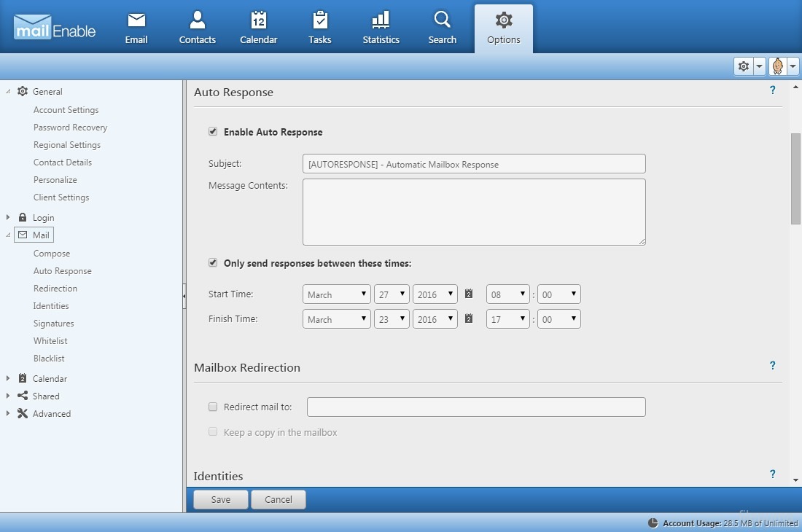Click Auto Response help question mark
Image resolution: width=802 pixels, height=532 pixels.
tap(772, 90)
